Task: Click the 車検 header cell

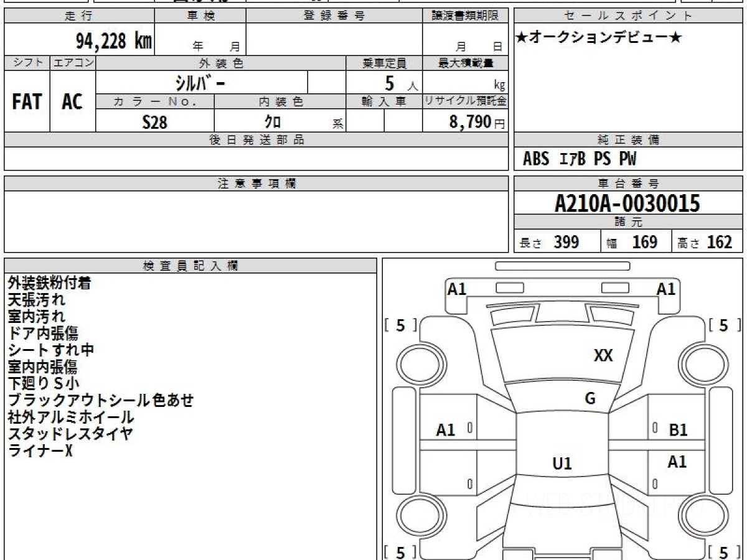Action: pos(200,16)
